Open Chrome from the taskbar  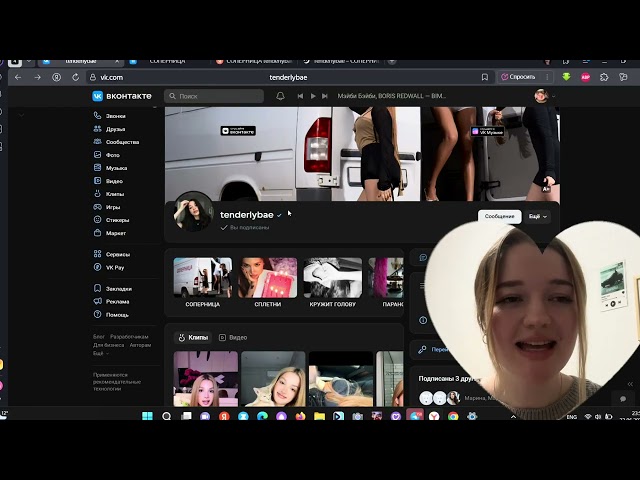[453, 416]
